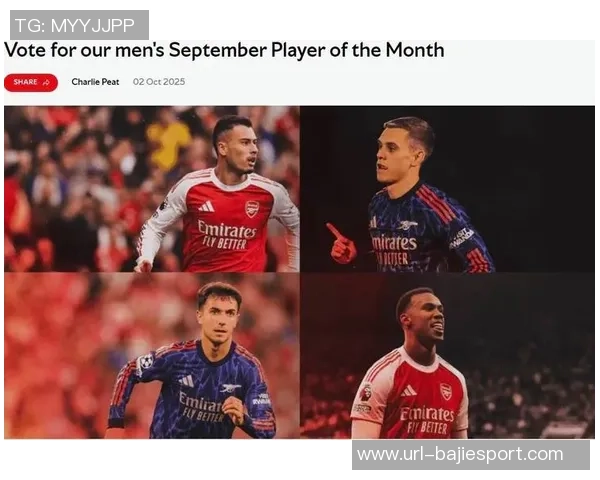Click Emirates Fly Better sponsor on top-left shirt
This screenshot has width=600, height=480.
227,234
